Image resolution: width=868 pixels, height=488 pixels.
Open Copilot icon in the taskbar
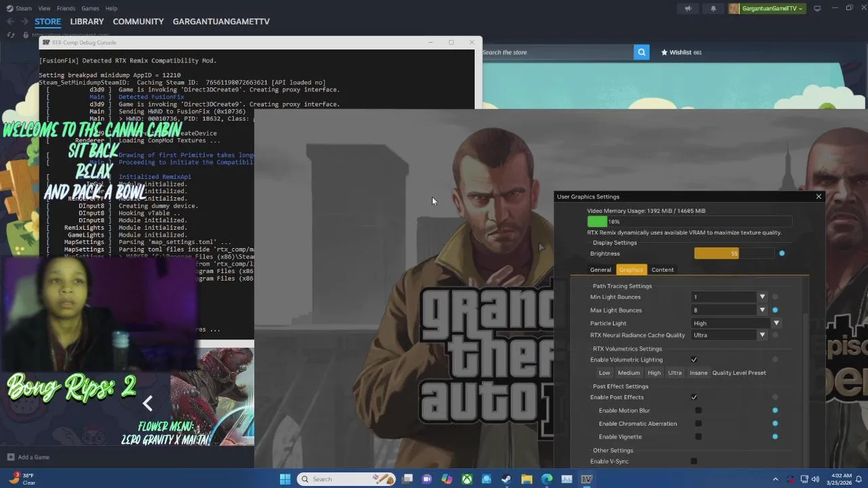446,479
